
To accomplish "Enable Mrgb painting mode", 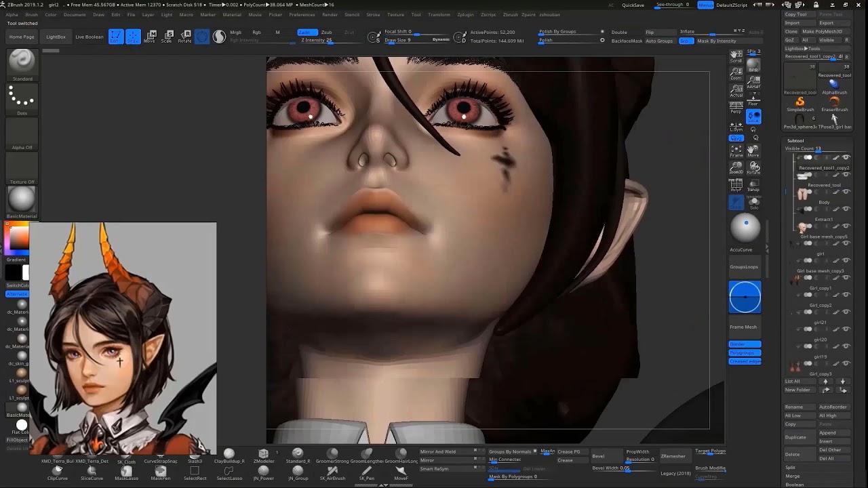I will pos(235,32).
